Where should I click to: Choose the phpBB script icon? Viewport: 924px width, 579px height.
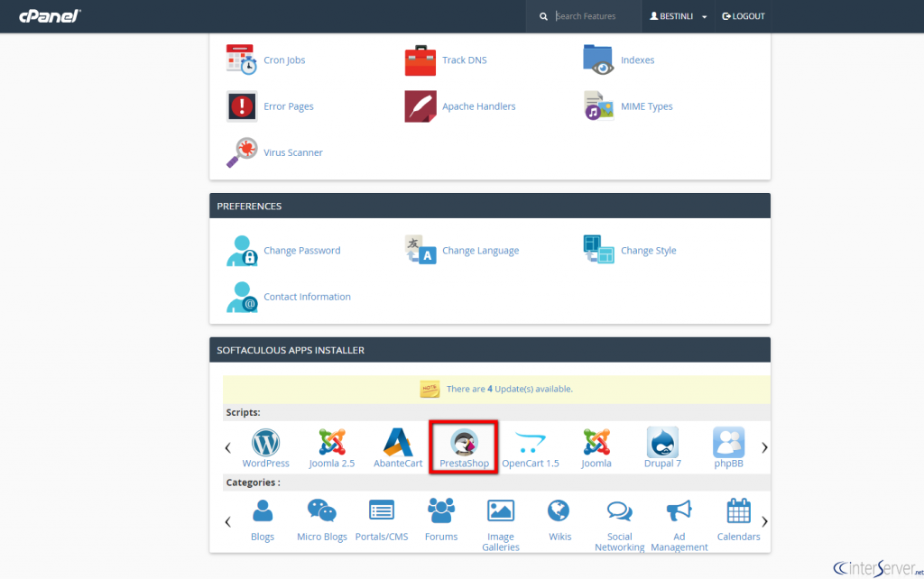click(728, 442)
